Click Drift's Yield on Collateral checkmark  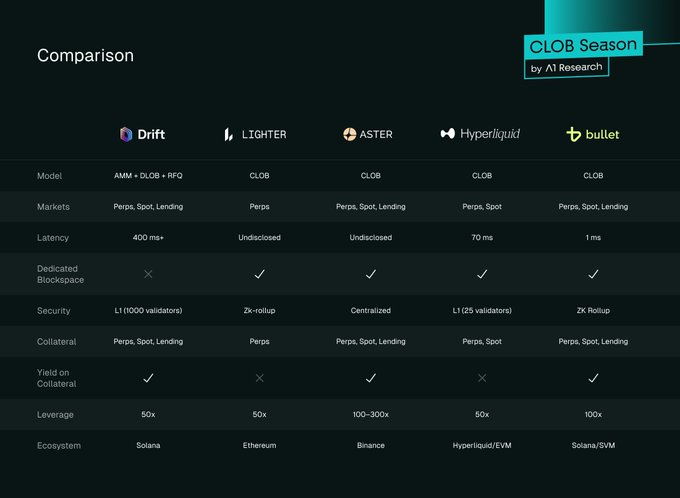[148, 378]
